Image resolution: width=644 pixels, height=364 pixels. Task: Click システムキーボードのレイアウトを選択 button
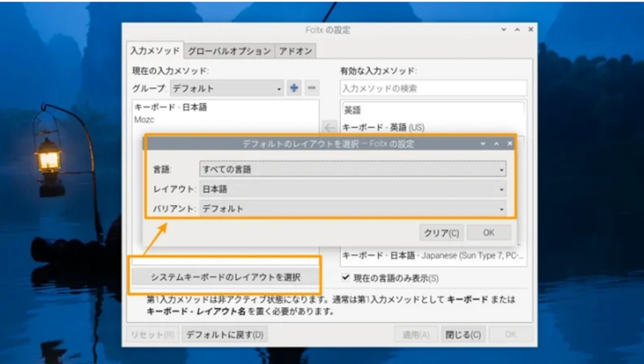[x=225, y=278]
